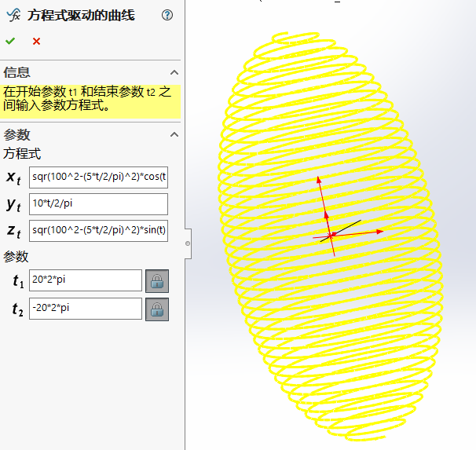The image size is (476, 450).
Task: Click the yellow info message text
Action: tap(87, 98)
